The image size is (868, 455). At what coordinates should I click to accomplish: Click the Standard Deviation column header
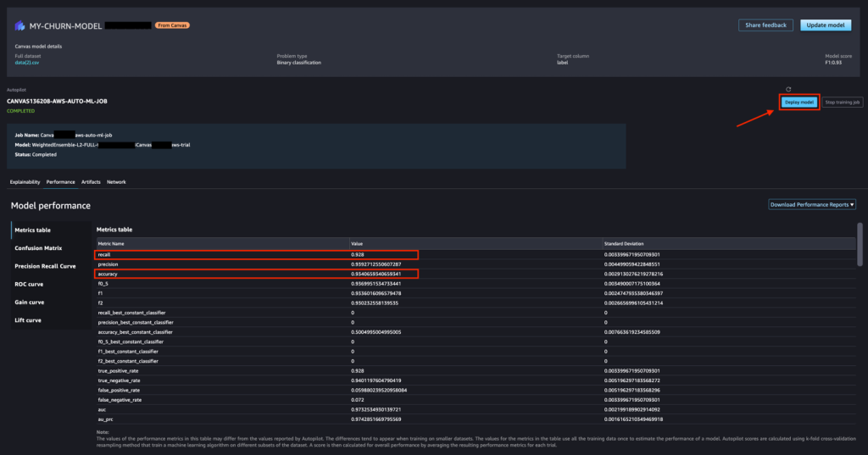(624, 243)
